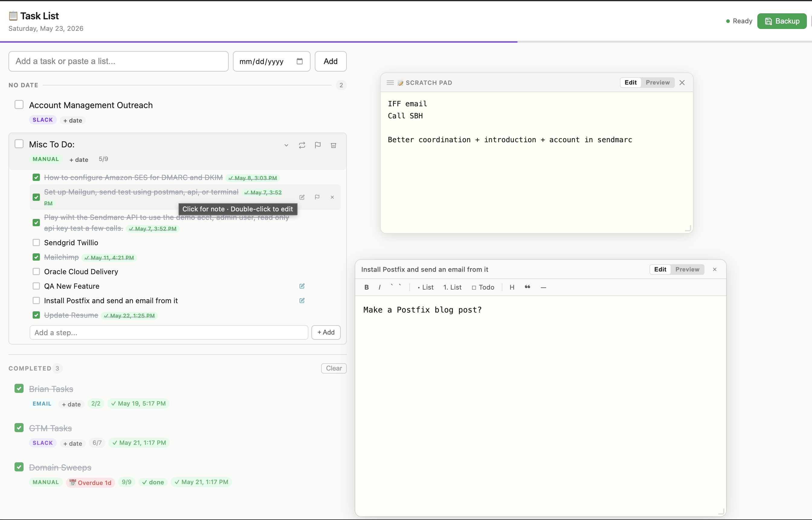Viewport: 812px width, 520px height.
Task: Delete Misc To Do with trash icon
Action: (x=333, y=145)
